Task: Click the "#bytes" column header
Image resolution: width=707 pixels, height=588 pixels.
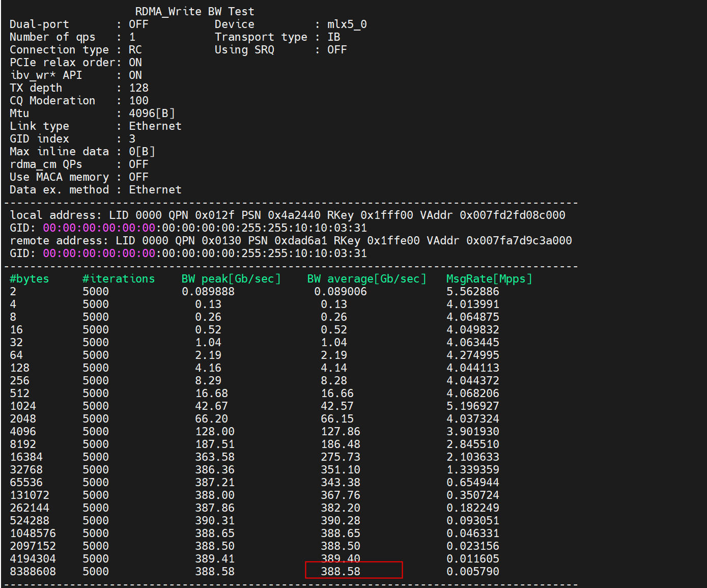Action: point(30,278)
